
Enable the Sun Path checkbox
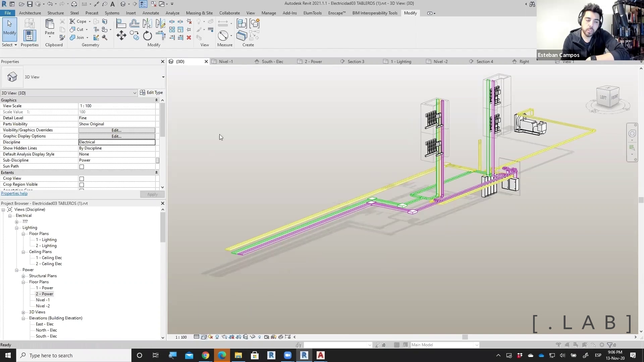click(x=82, y=167)
